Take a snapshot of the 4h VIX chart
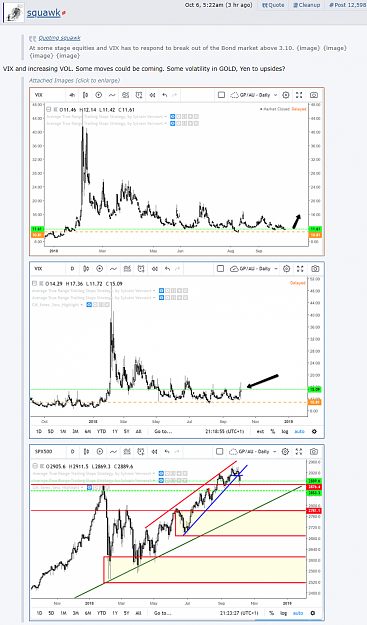The width and height of the screenshot is (367, 625). (x=314, y=95)
